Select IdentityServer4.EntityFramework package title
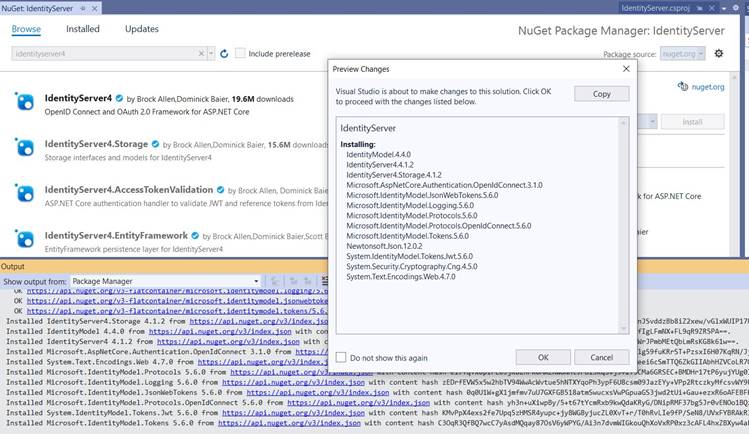The image size is (749, 434). coord(116,235)
